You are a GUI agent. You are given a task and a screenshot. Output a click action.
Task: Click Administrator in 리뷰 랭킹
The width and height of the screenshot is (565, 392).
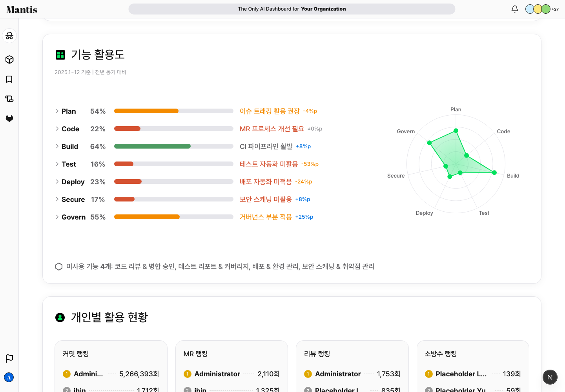tap(338, 374)
